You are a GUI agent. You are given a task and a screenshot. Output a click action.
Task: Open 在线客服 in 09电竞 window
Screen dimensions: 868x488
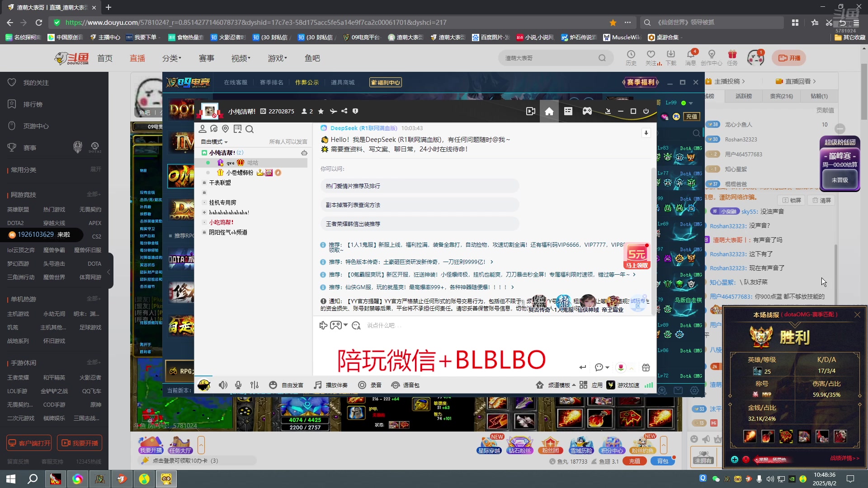click(236, 82)
